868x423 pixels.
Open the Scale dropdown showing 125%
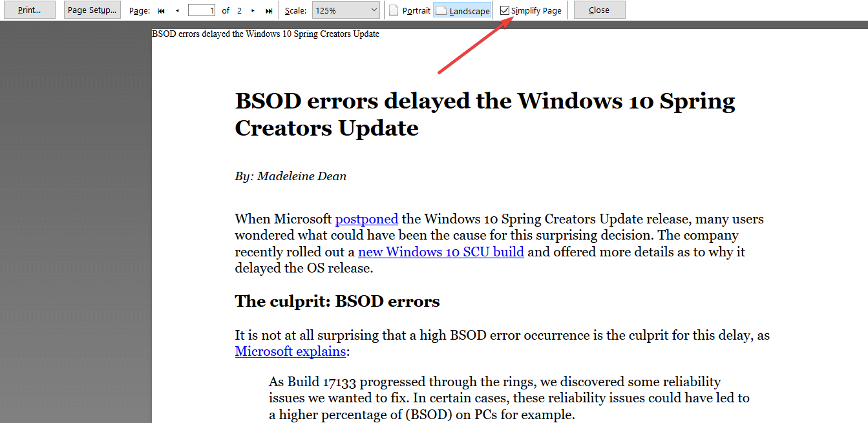(x=346, y=10)
